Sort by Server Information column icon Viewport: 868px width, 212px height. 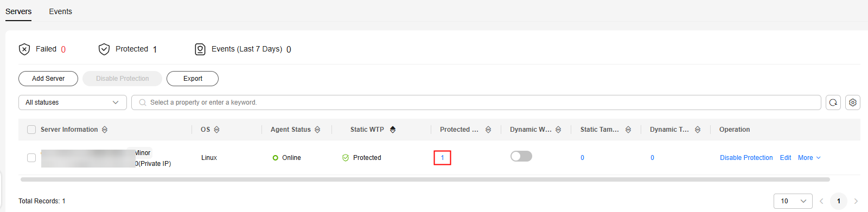coord(105,130)
